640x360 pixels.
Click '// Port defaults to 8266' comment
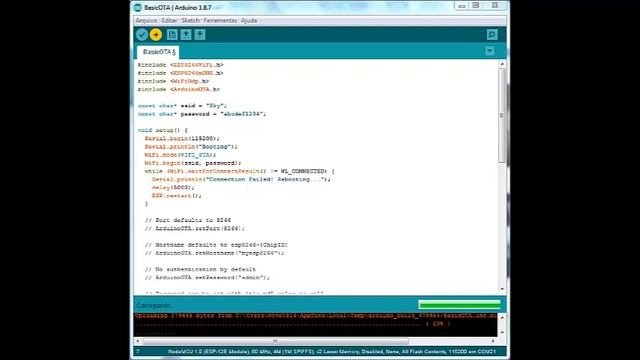pos(188,220)
